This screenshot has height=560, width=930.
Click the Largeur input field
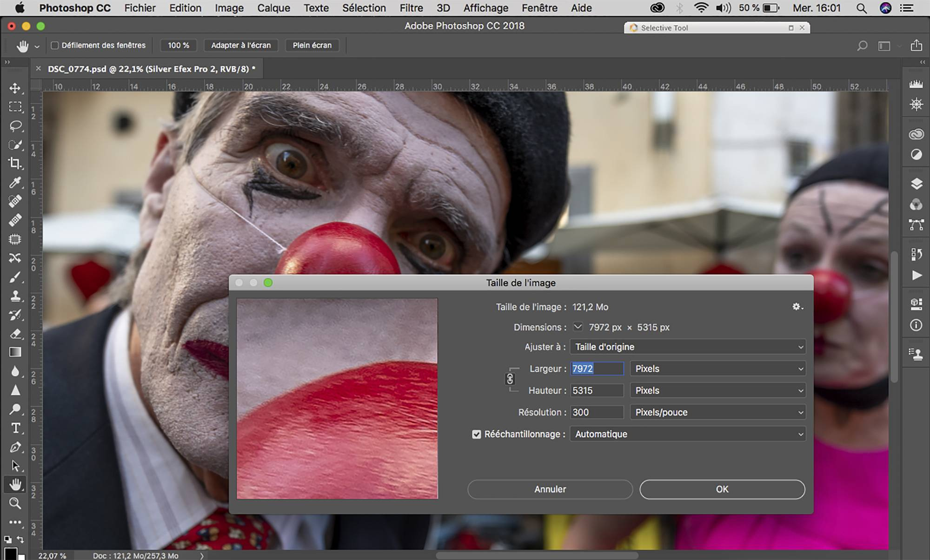click(x=597, y=369)
